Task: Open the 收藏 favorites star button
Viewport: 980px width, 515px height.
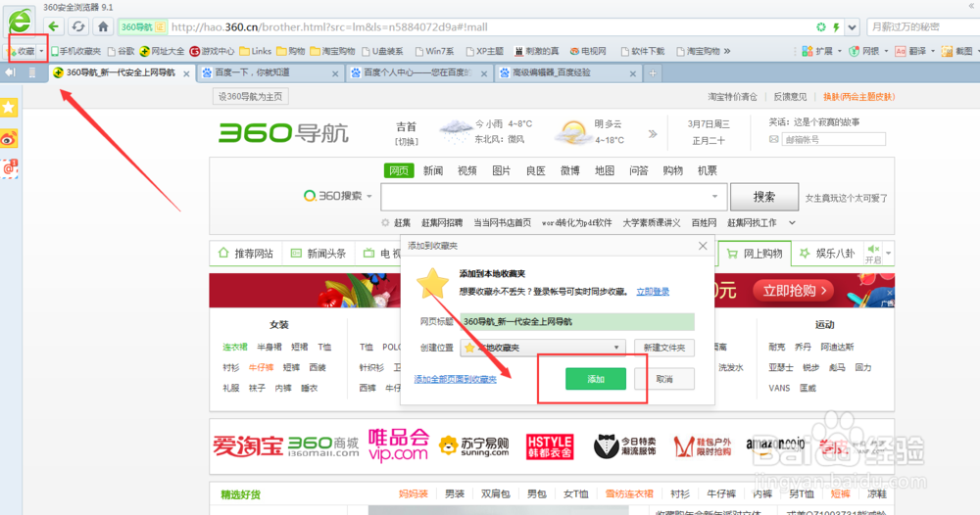Action: [x=22, y=51]
